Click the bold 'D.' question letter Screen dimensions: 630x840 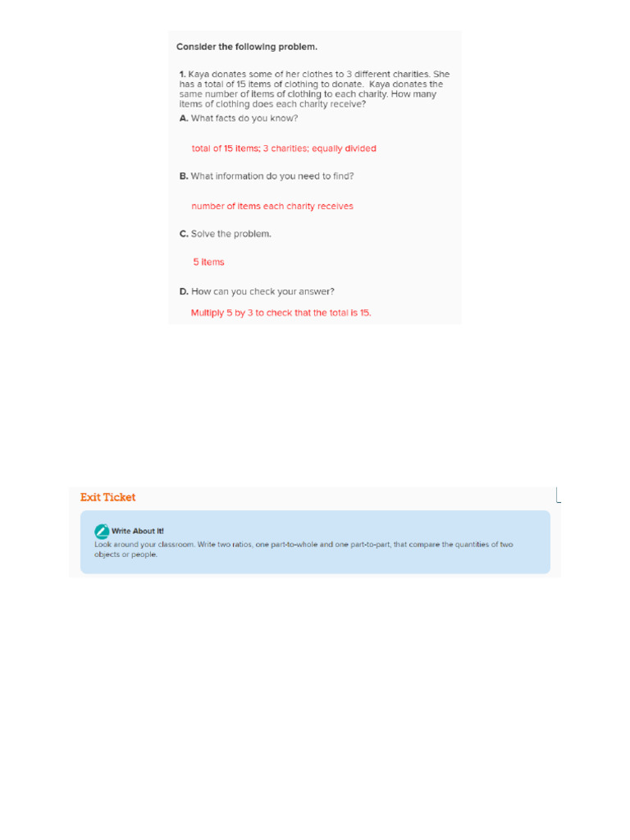184,291
